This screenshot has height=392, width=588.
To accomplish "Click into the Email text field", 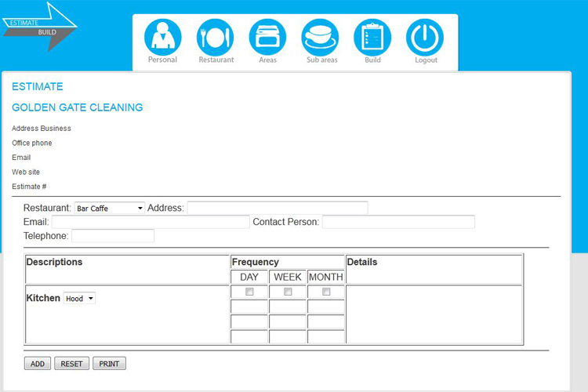I will point(151,222).
